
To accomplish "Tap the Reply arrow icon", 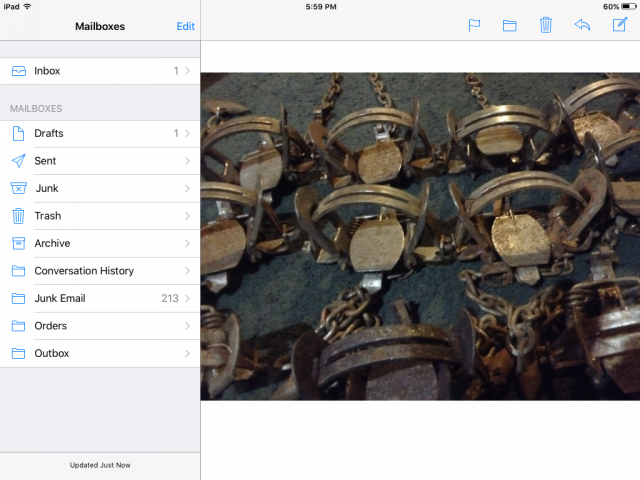I will 582,25.
